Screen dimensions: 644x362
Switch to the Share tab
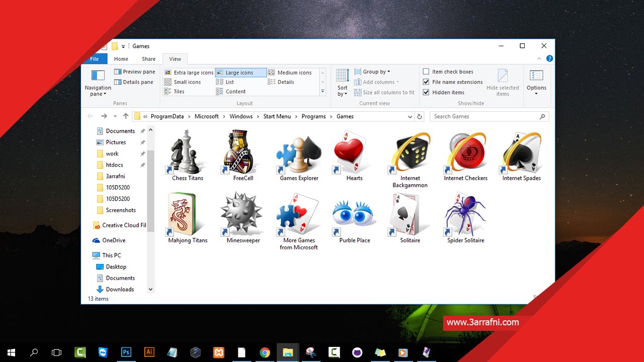coord(148,59)
